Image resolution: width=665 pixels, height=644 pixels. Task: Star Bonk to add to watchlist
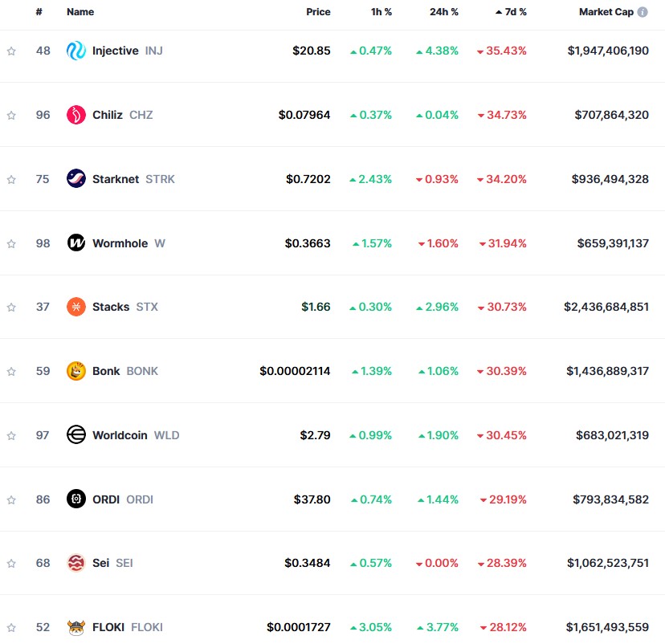pyautogui.click(x=11, y=371)
